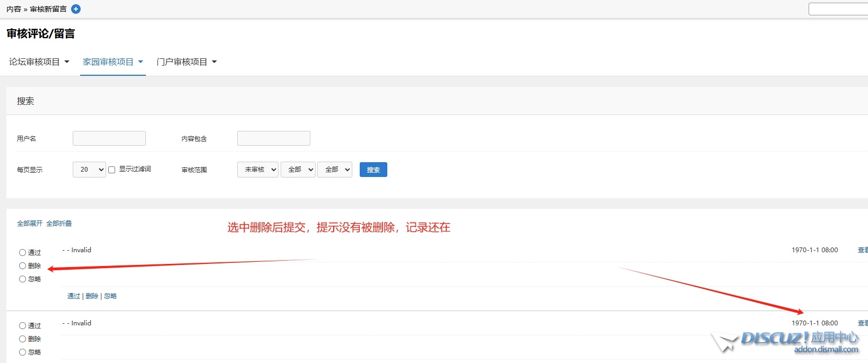Image resolution: width=868 pixels, height=363 pixels.
Task: Expand the 门户审核项目 menu
Action: coord(186,62)
